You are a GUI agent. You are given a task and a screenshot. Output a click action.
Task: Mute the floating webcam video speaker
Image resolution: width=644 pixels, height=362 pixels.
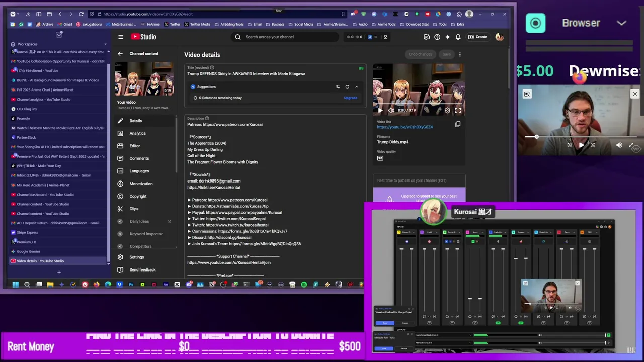pyautogui.click(x=619, y=145)
